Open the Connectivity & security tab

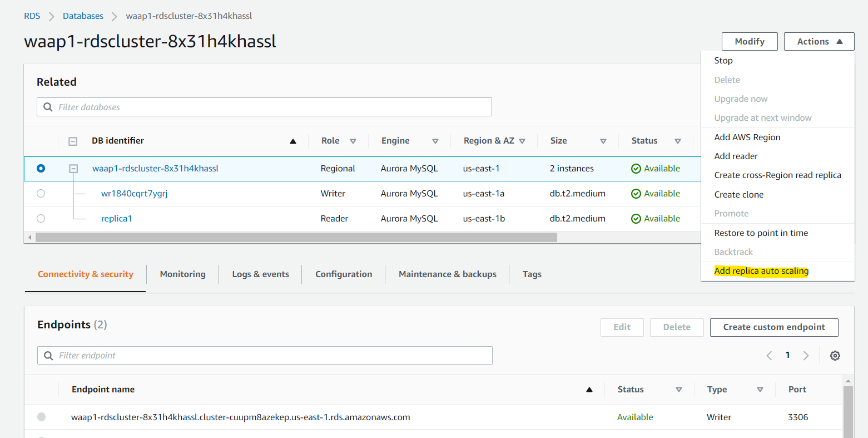click(86, 274)
